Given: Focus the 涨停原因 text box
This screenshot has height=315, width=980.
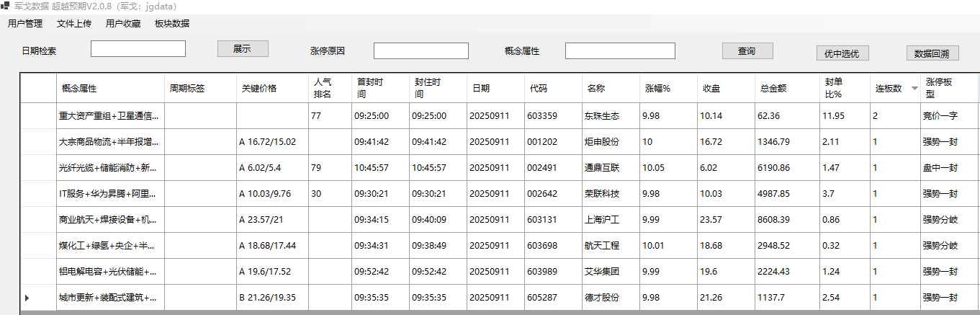Looking at the screenshot, I should coord(421,51).
